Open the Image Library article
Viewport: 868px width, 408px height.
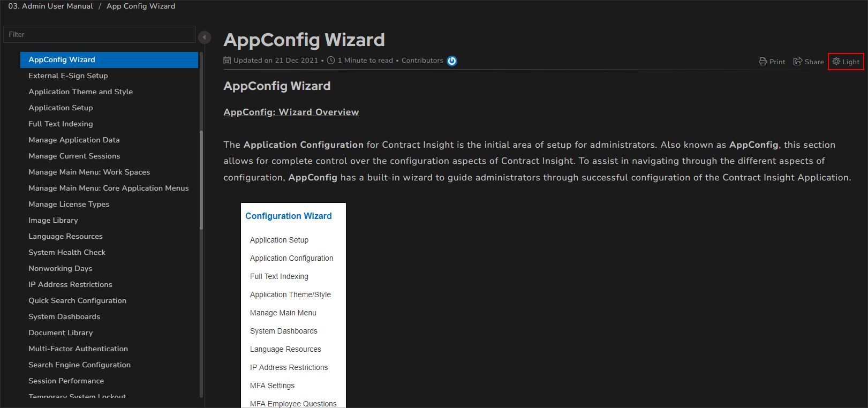[53, 220]
